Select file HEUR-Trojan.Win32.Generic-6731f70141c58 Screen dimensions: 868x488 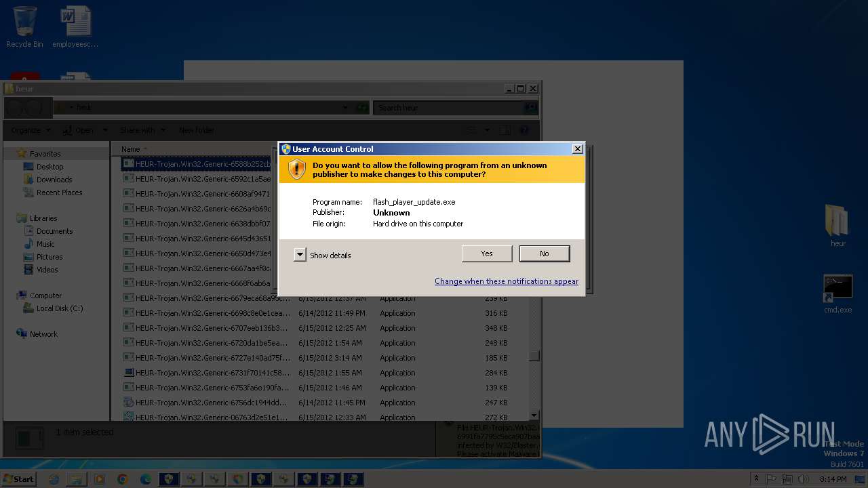207,373
